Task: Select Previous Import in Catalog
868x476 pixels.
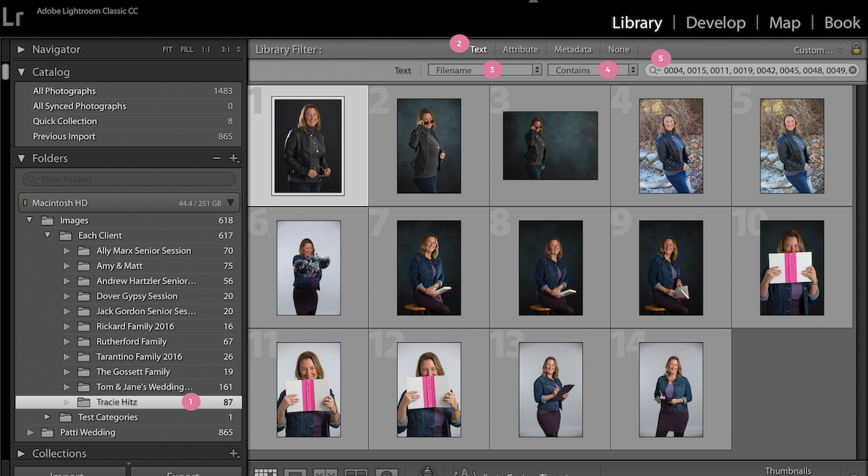Action: [129, 137]
